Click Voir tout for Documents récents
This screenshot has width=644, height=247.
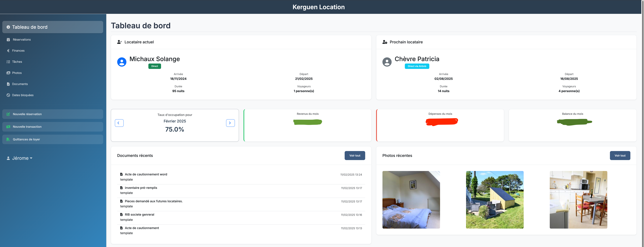355,155
